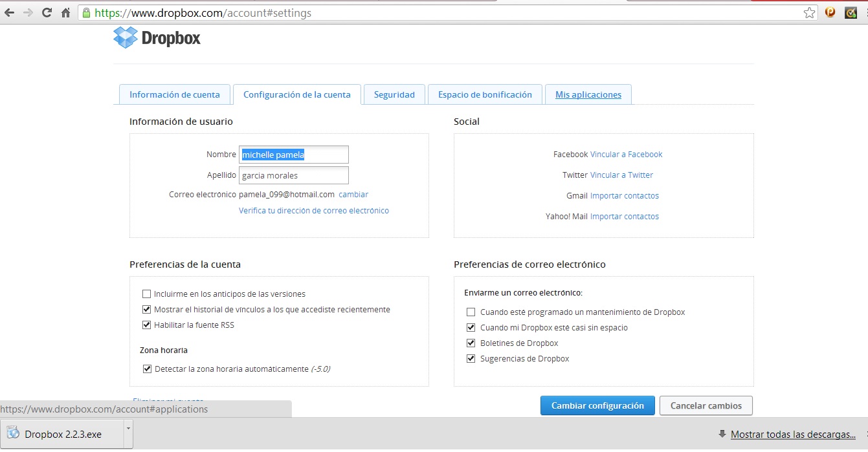Click the browser forward arrow
The height and width of the screenshot is (452, 868).
[x=28, y=13]
